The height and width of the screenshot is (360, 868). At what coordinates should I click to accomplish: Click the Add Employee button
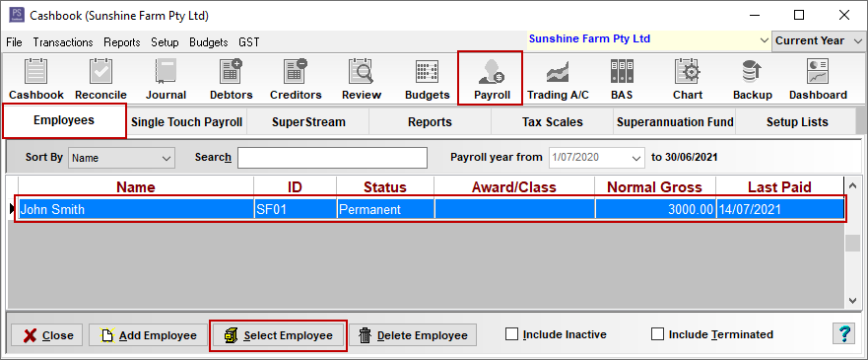click(x=149, y=335)
